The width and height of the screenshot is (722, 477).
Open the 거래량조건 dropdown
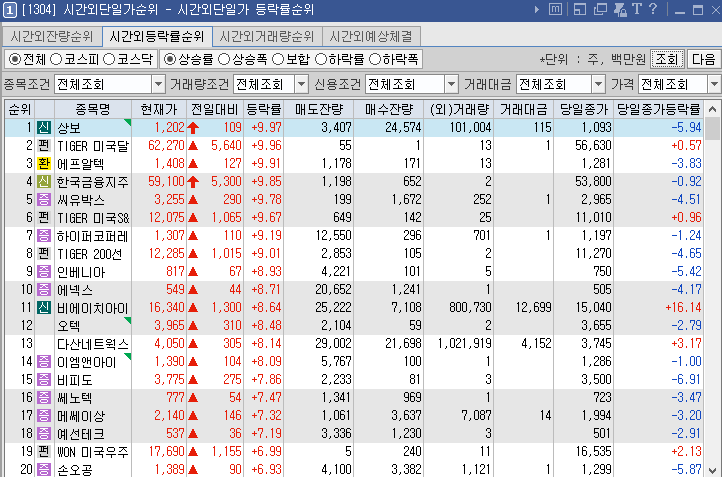[x=301, y=84]
